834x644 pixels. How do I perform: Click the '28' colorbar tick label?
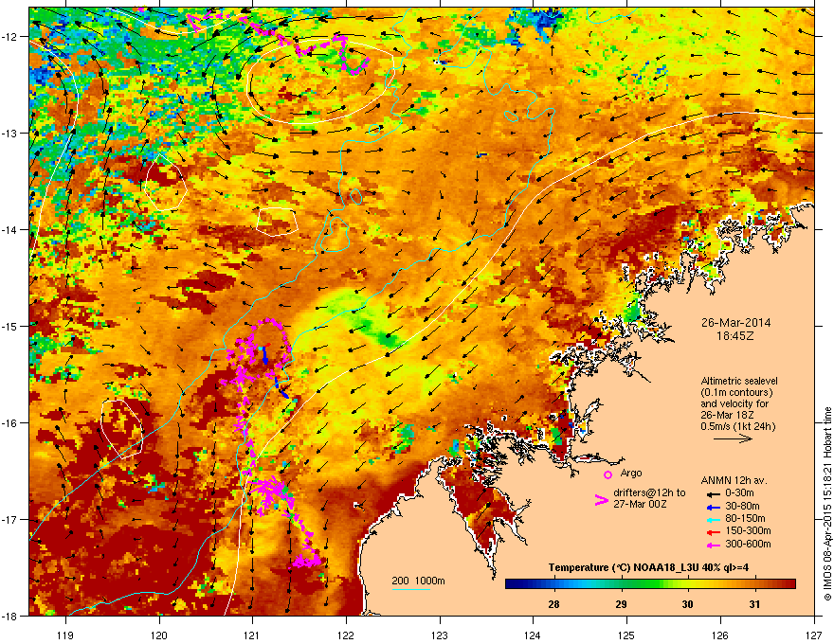point(553,604)
